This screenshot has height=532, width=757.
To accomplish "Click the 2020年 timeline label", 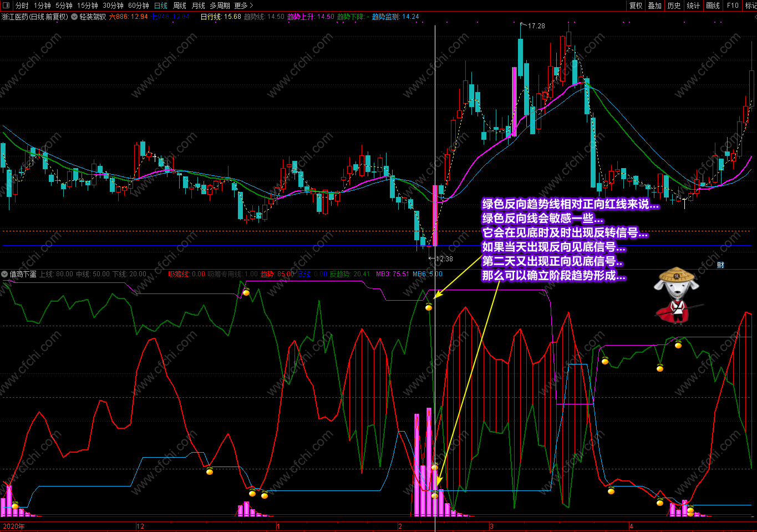I will [x=14, y=526].
